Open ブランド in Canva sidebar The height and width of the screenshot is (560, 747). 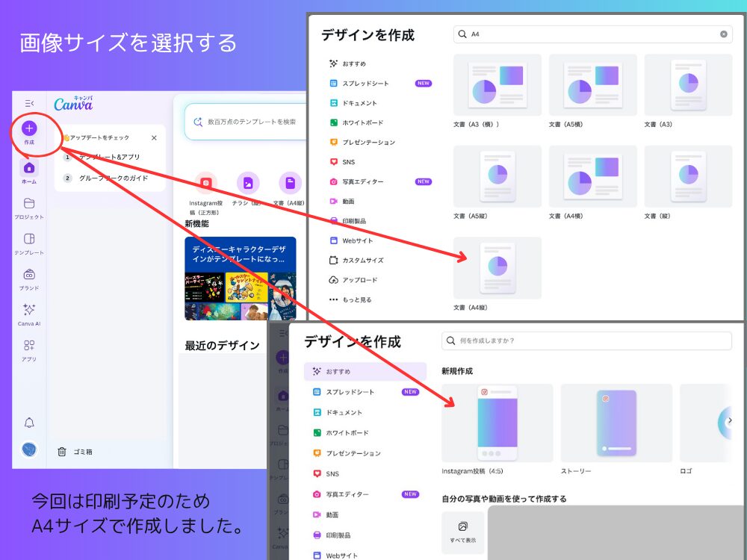tap(29, 279)
